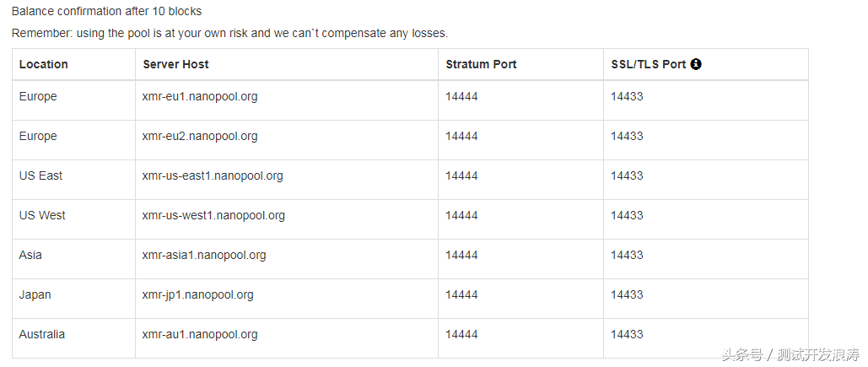Click the Location column header
The width and height of the screenshot is (868, 367).
(43, 64)
